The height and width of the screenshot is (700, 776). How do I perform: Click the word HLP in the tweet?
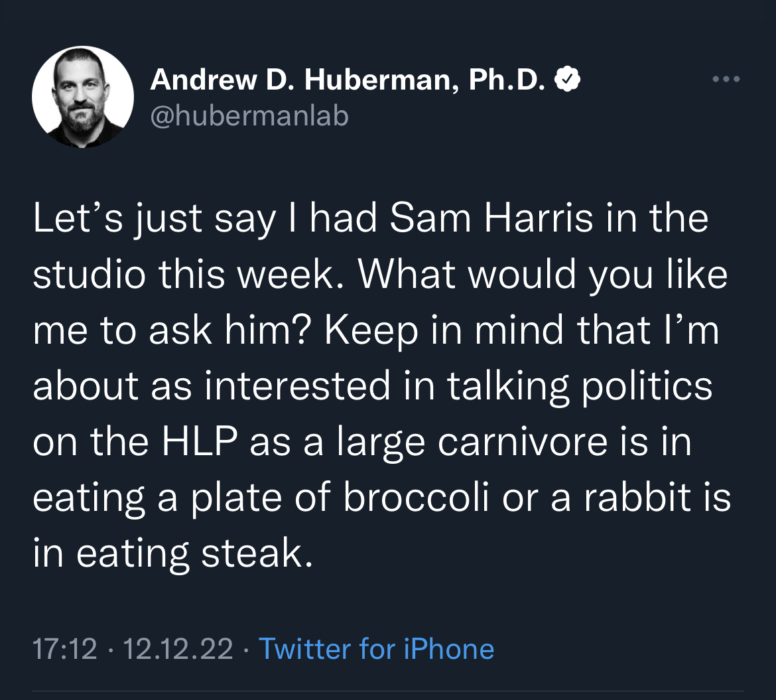pyautogui.click(x=200, y=441)
